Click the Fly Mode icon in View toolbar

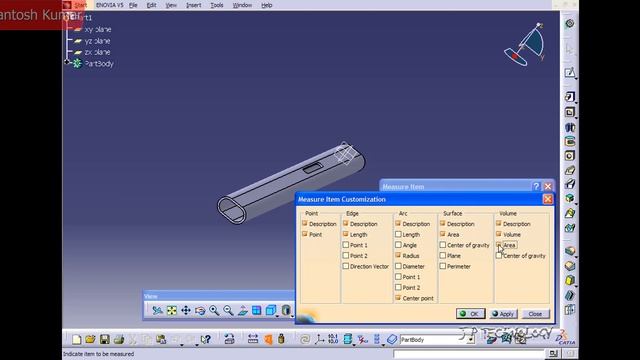157,311
